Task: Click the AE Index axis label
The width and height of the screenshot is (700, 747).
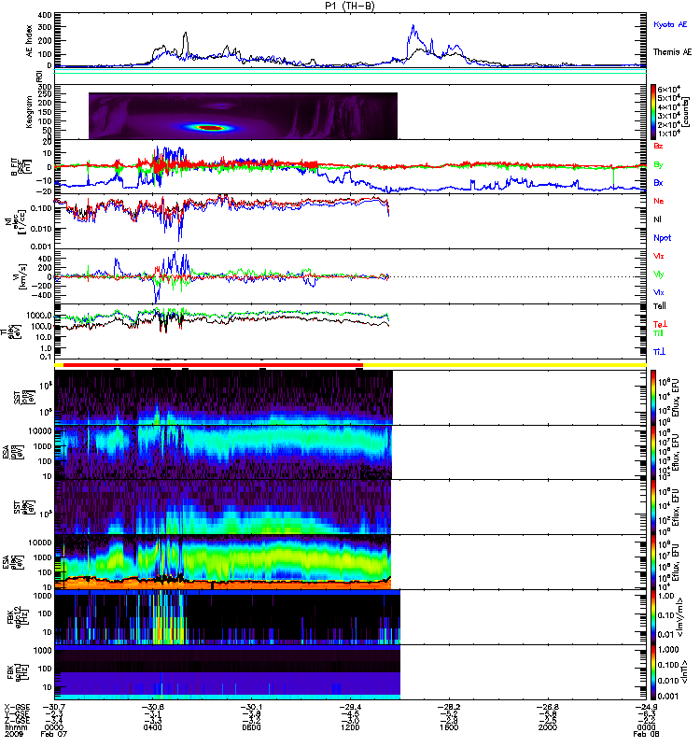Action: pos(30,41)
